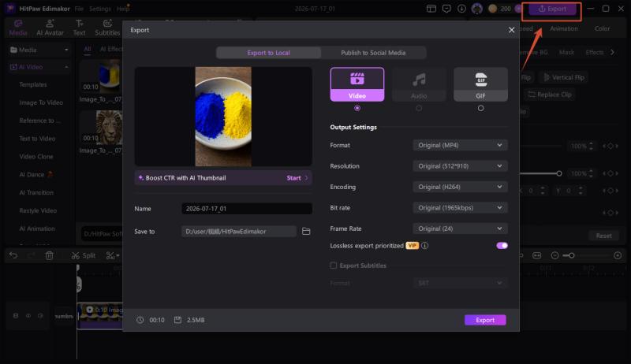Open the Settings menu
Viewport: 631px width, 364px height.
click(x=100, y=9)
